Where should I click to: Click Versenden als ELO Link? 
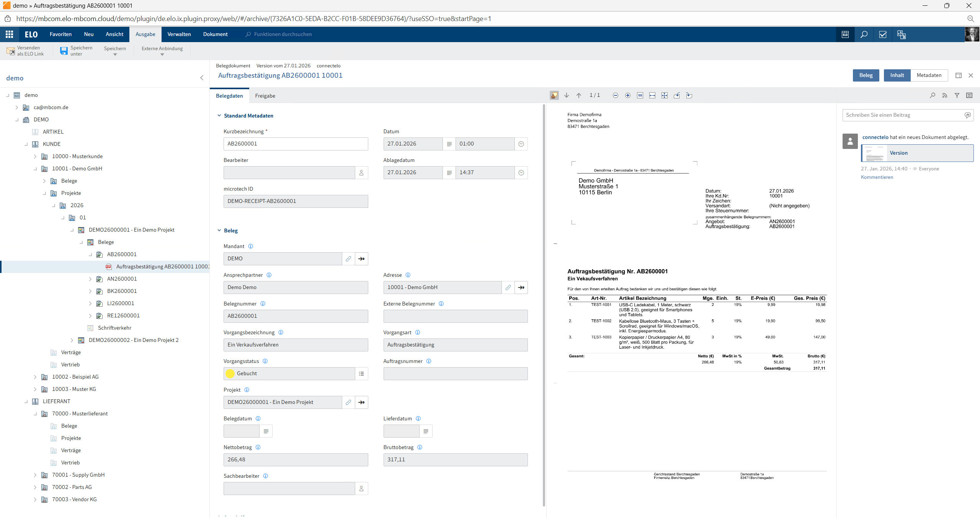[25, 51]
